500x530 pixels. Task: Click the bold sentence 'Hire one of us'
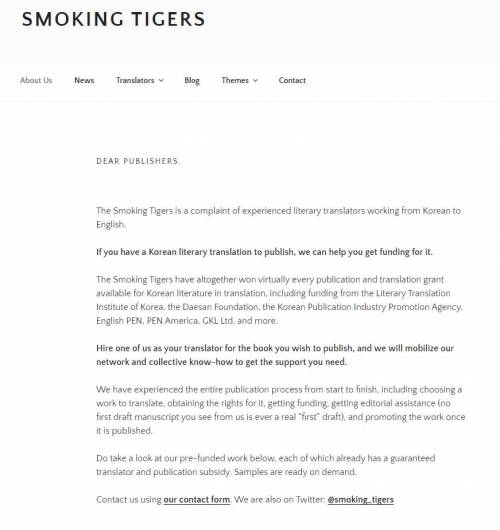[x=275, y=355]
